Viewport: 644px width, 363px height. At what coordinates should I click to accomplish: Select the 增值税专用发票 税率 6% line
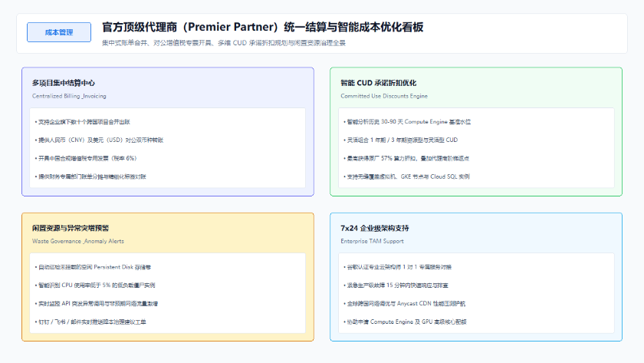click(x=85, y=158)
